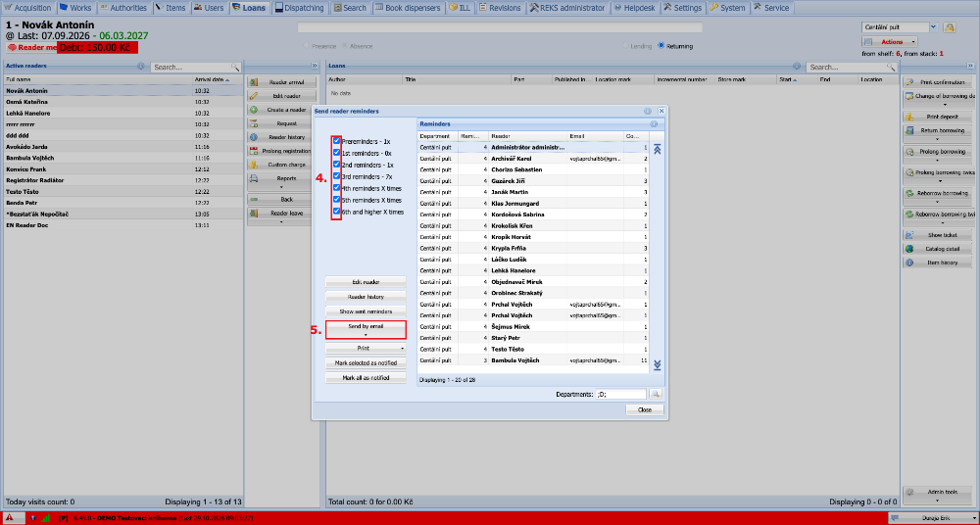The image size is (980, 525).
Task: Click the Print confirmation icon
Action: coord(910,82)
